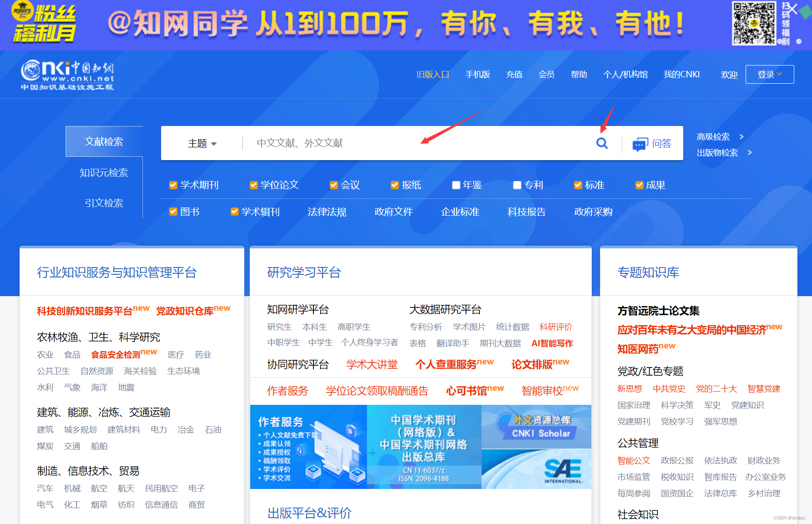Image resolution: width=812 pixels, height=524 pixels.
Task: Open 方智远院士论文集 link
Action: [658, 311]
